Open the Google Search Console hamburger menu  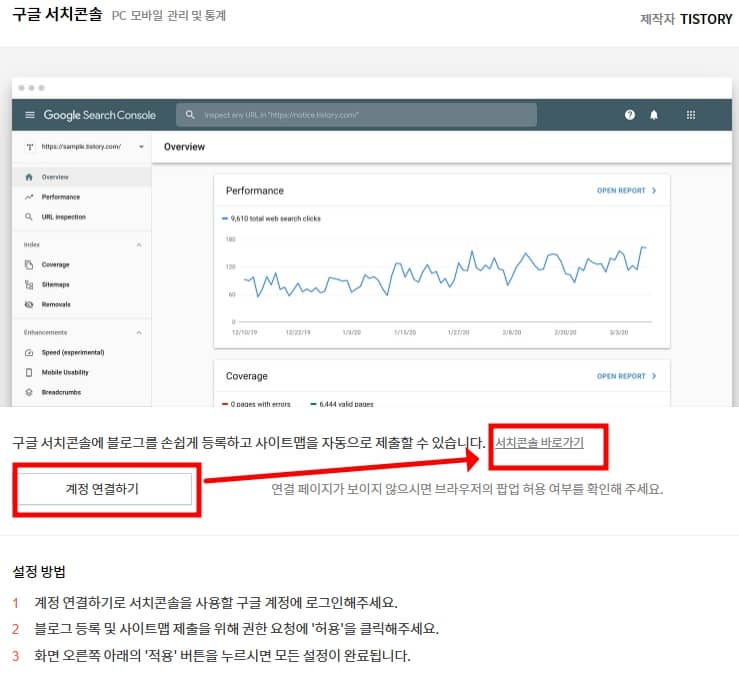(x=30, y=115)
